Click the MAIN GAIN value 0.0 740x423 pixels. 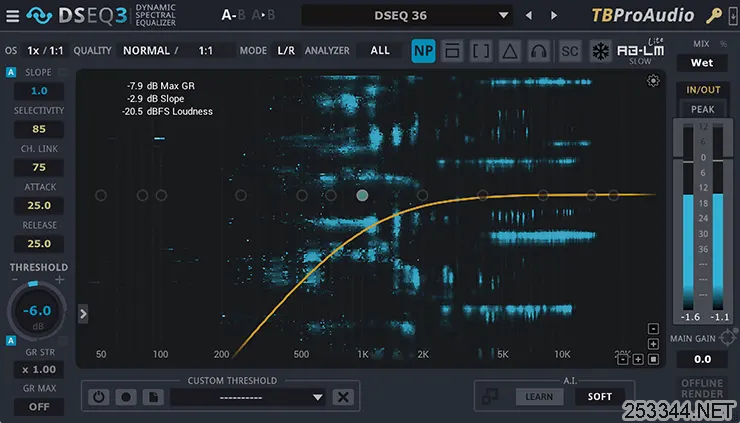[702, 359]
